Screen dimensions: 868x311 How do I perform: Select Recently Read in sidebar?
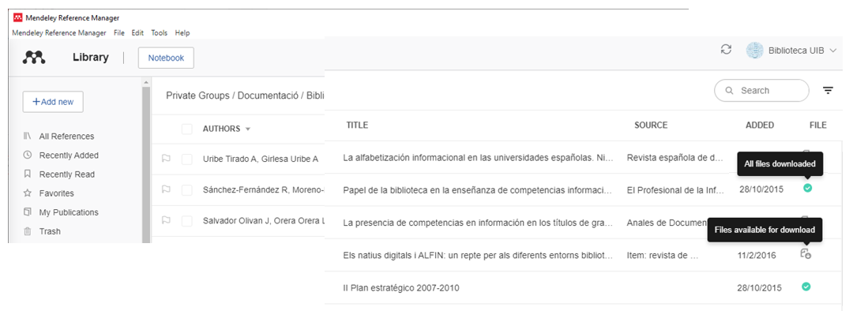click(67, 174)
